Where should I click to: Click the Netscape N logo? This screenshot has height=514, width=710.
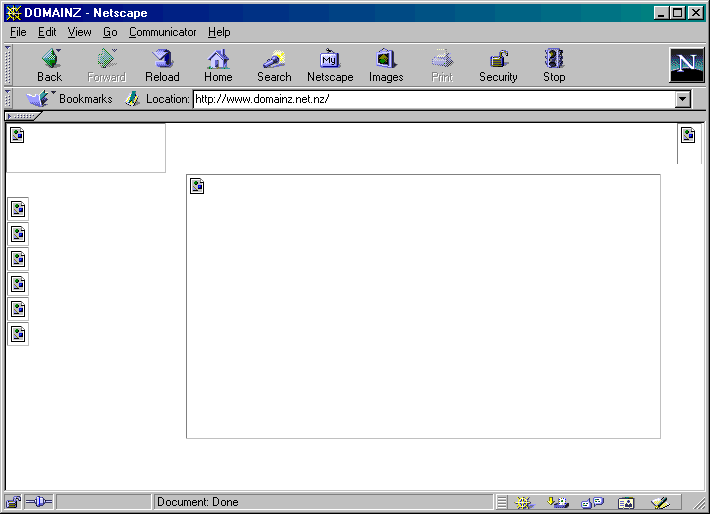(x=687, y=65)
